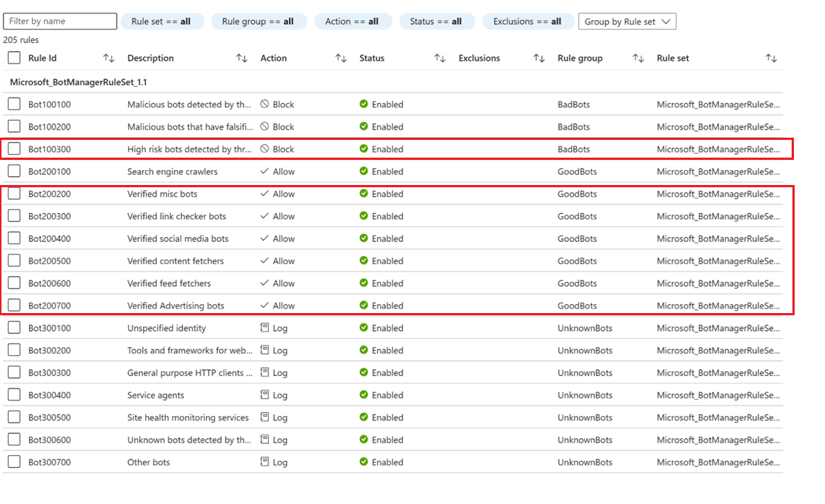Open the Exclusions filter dropdown
This screenshot has width=825, height=504.
[x=527, y=21]
